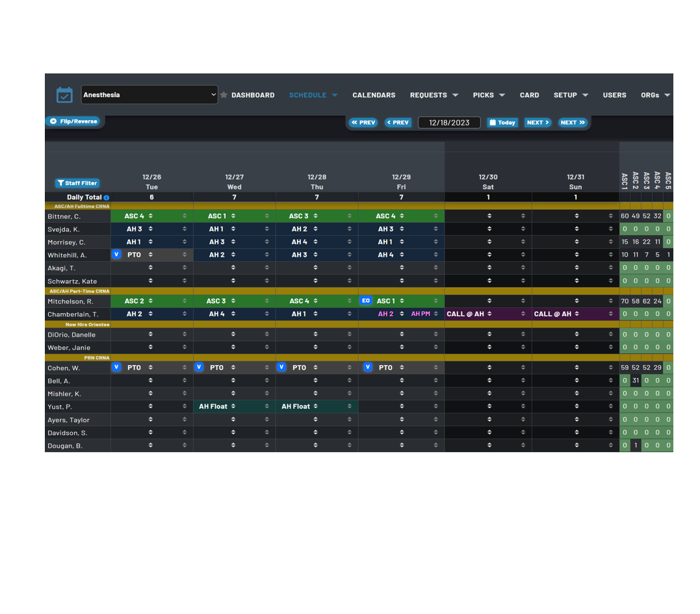Click the 12/18/2023 date field
This screenshot has width=700, height=614.
click(x=449, y=122)
